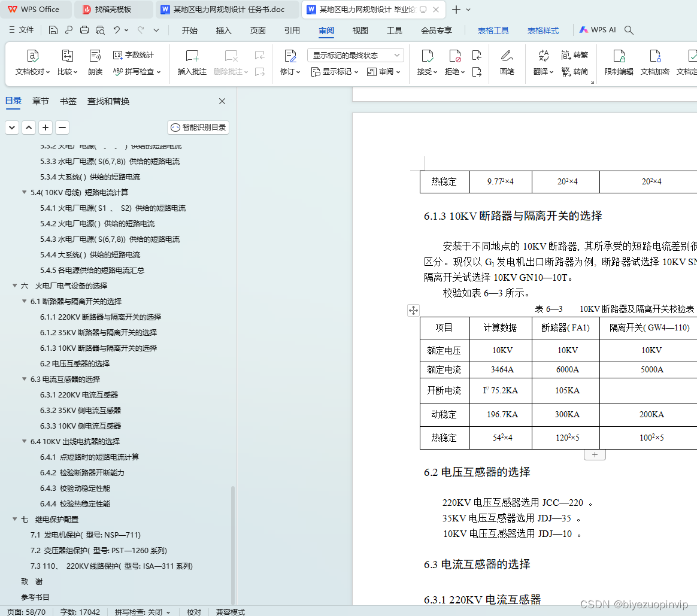Open 审阅 pane dropdown

[x=384, y=72]
